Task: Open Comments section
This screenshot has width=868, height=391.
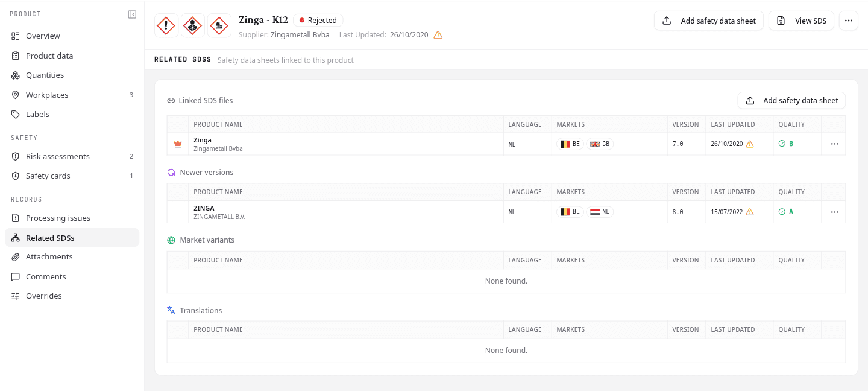Action: tap(72, 276)
